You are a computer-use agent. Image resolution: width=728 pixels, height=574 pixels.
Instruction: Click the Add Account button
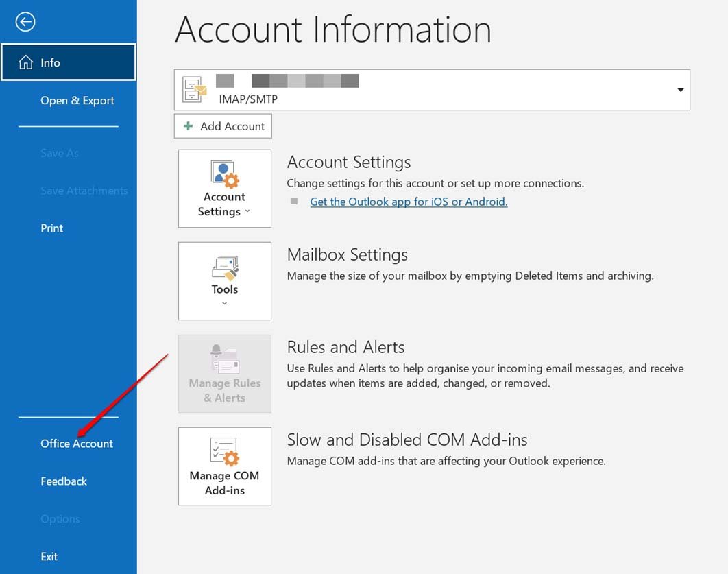(223, 126)
